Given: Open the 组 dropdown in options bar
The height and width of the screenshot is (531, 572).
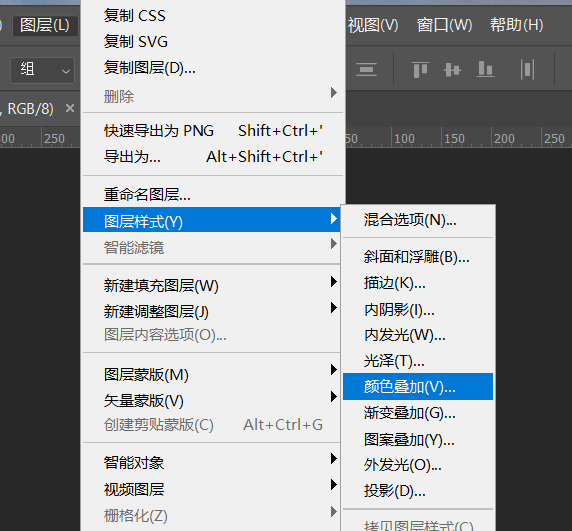Looking at the screenshot, I should [x=42, y=70].
